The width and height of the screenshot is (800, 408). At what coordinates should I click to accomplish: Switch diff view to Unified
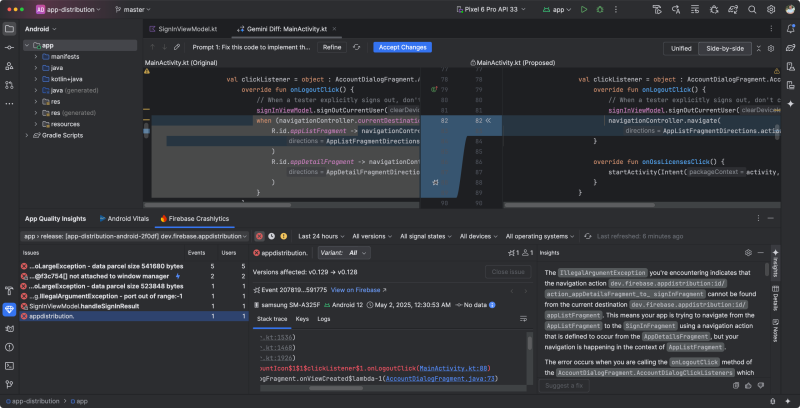point(681,47)
